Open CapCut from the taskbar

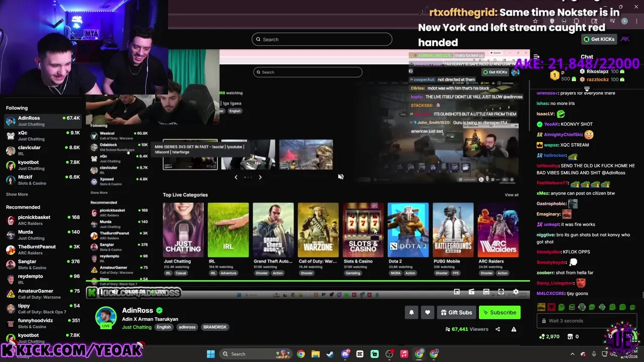[360, 354]
